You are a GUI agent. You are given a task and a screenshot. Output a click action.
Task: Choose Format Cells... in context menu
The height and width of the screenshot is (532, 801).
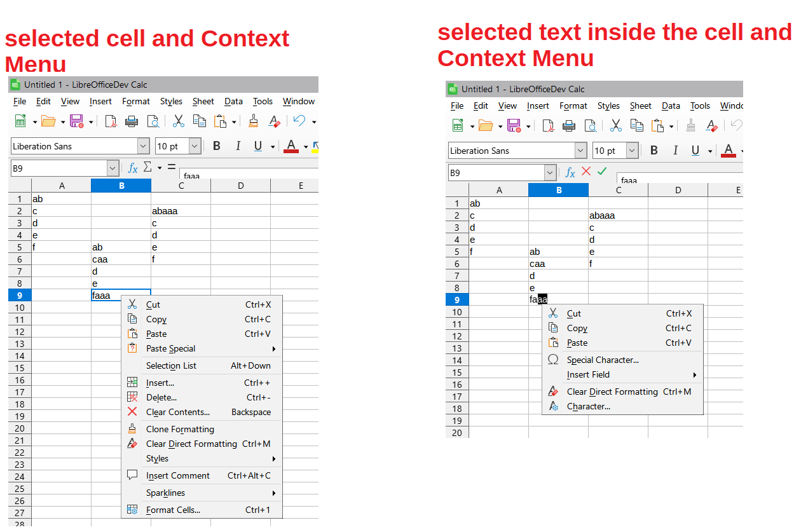[202, 510]
